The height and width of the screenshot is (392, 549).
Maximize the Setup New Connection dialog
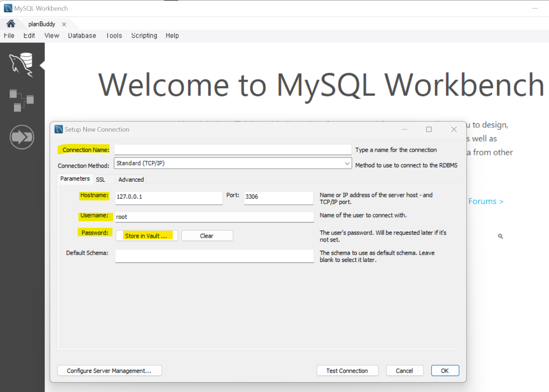tap(429, 129)
